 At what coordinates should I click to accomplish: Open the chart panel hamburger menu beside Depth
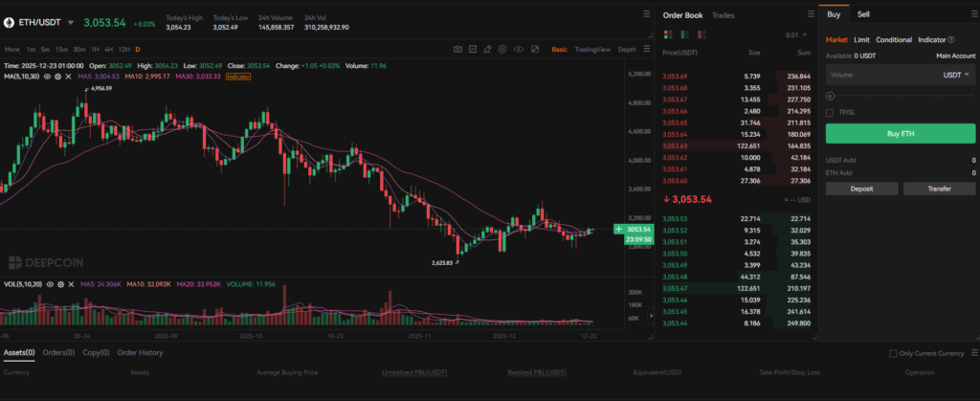647,50
